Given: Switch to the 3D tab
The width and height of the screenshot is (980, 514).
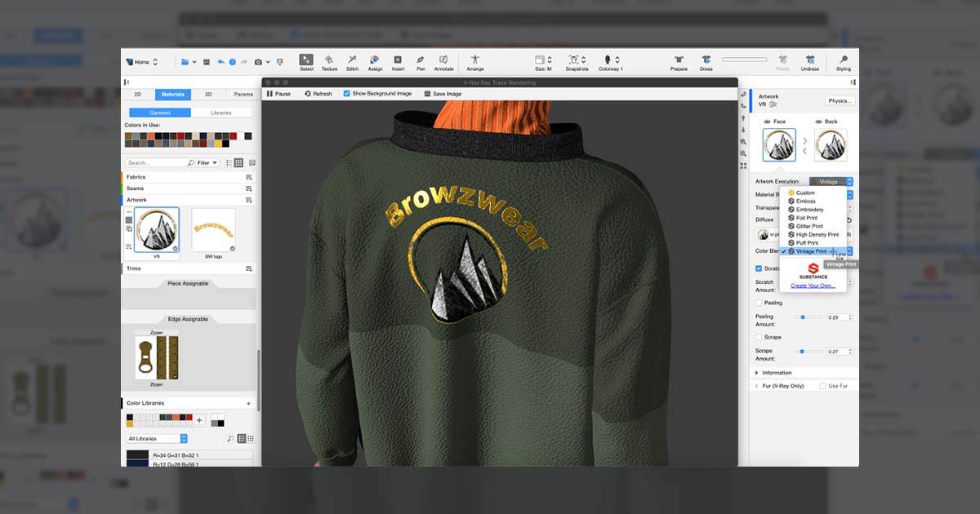Looking at the screenshot, I should [x=207, y=95].
